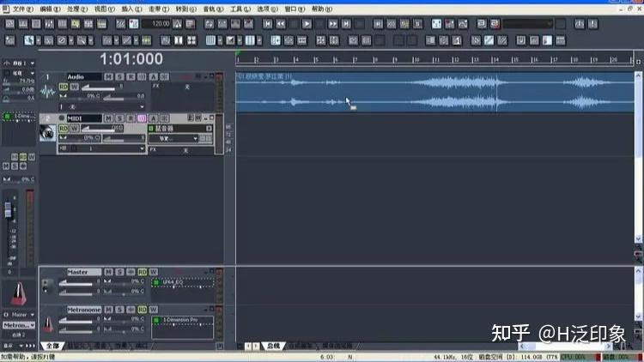Click the 总线 tab at the bottom

pos(274,346)
